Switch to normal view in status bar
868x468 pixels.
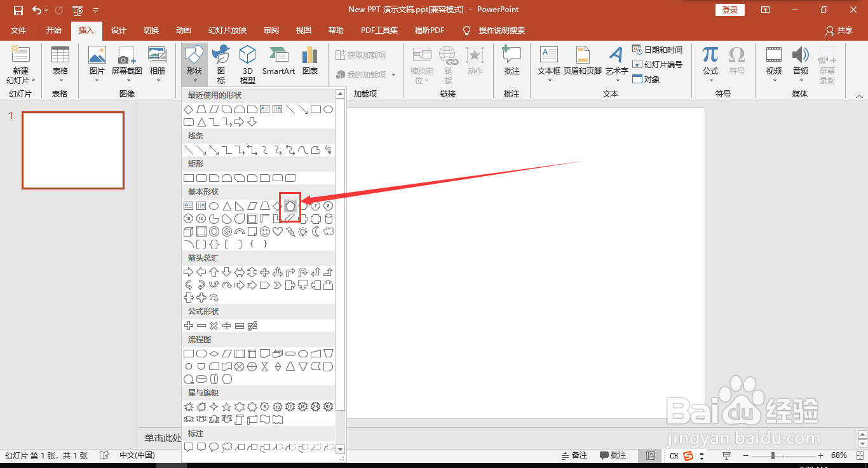pyautogui.click(x=650, y=455)
